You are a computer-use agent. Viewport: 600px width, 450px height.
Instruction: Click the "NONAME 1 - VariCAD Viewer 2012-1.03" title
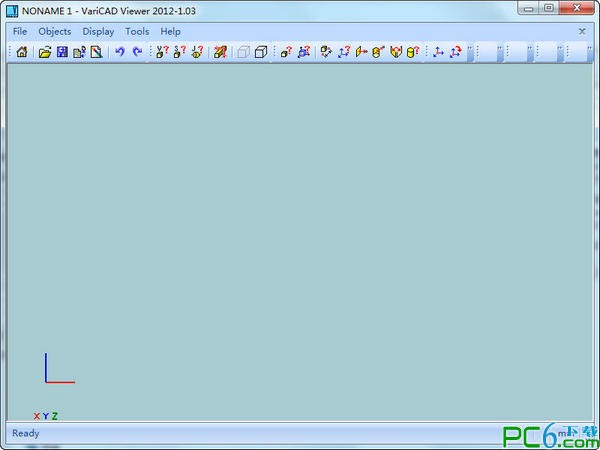pyautogui.click(x=109, y=11)
